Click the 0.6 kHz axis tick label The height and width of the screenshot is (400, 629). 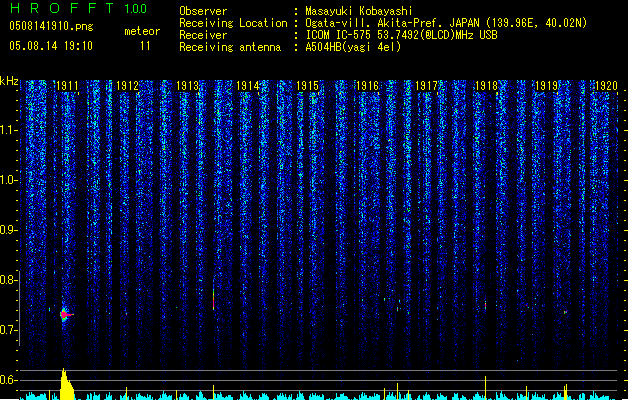coord(8,380)
